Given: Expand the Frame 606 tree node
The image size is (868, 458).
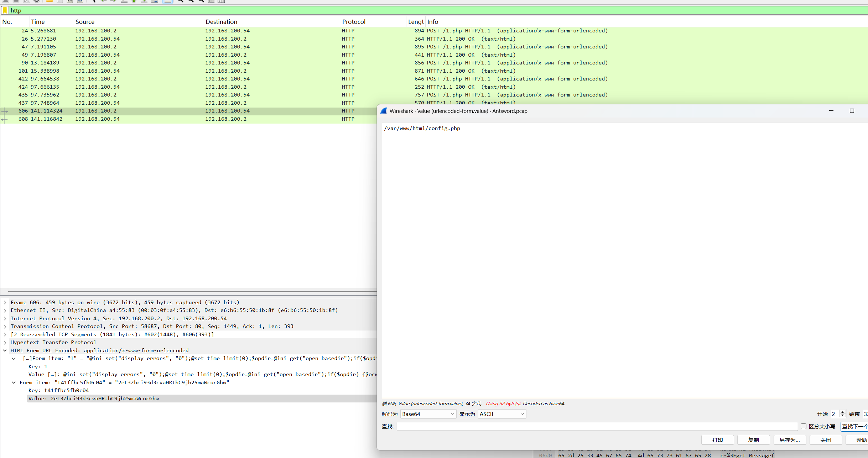Looking at the screenshot, I should [5, 302].
